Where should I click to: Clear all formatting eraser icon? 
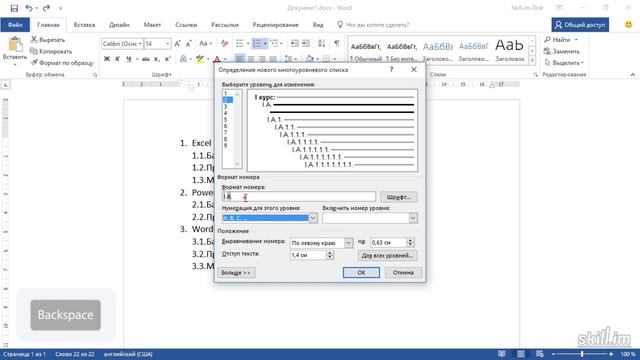pos(224,43)
